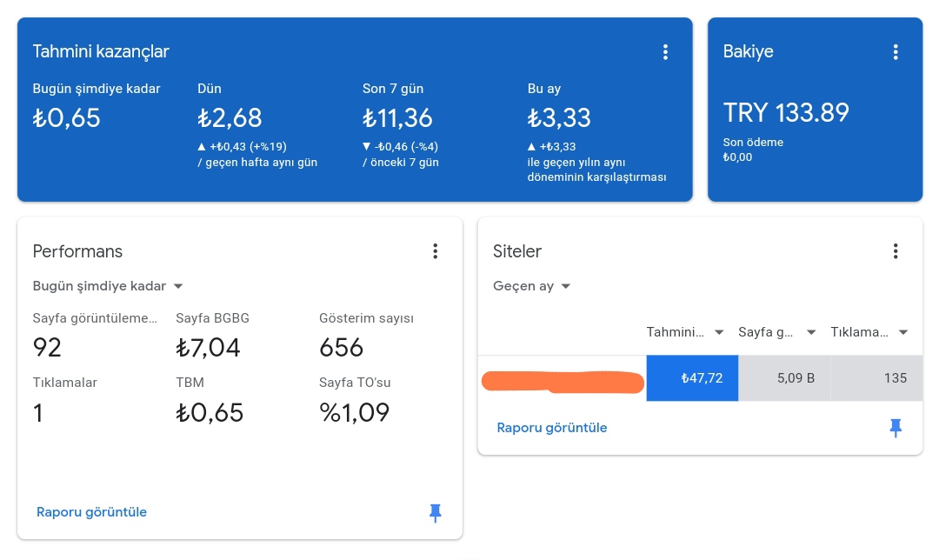Click the '+₺3,33' change under Bu ay
The width and height of the screenshot is (939, 560).
[551, 146]
